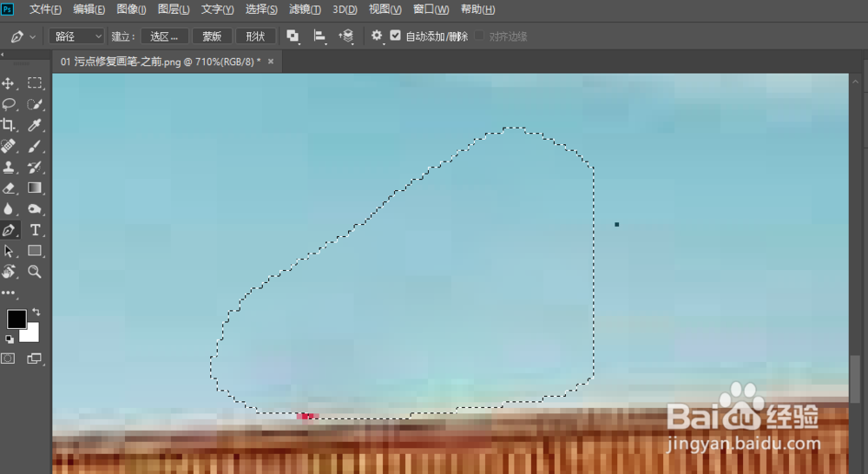Click the Photoshop app logo

click(7, 9)
